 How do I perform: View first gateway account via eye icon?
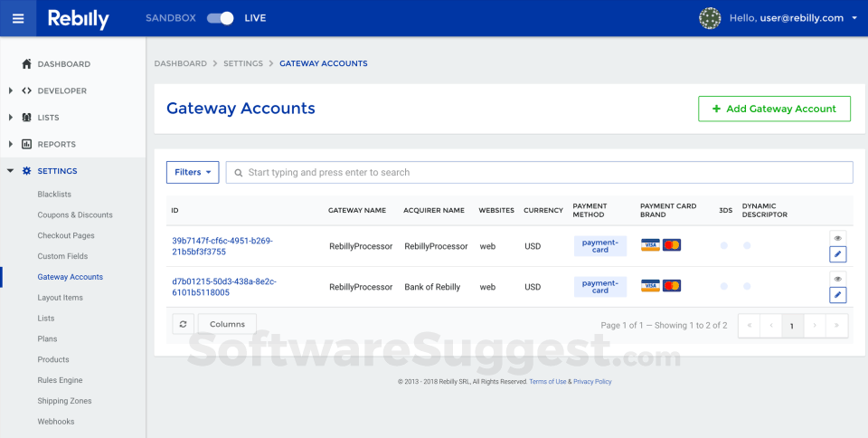[837, 238]
